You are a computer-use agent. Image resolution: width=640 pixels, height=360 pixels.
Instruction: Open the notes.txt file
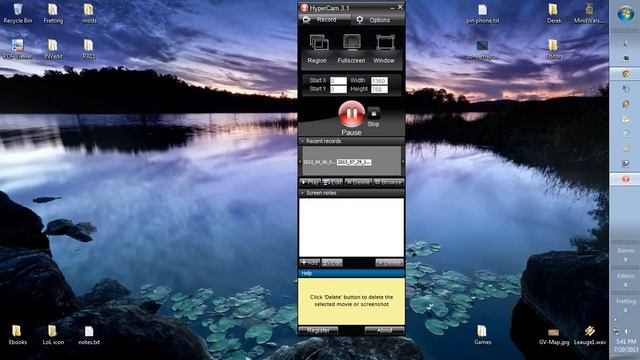click(89, 335)
